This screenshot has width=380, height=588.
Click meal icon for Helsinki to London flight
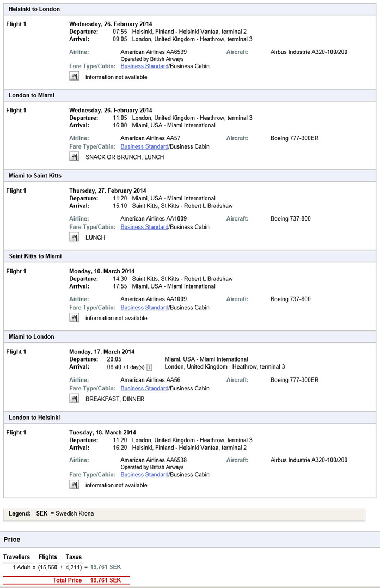point(75,77)
